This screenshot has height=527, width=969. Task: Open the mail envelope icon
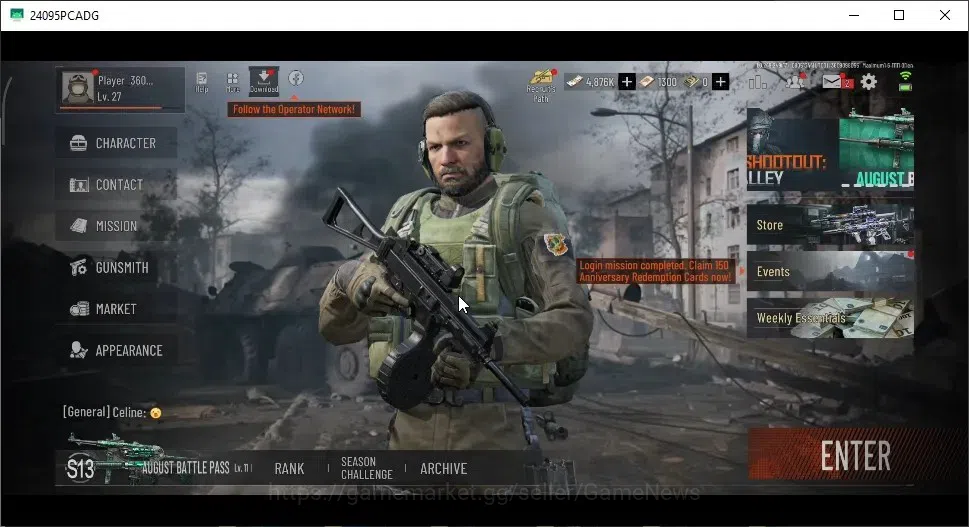click(832, 81)
